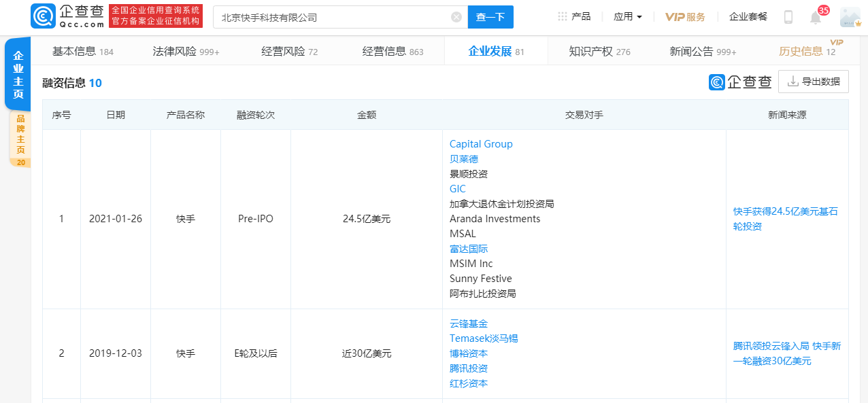Open the 红杉资本 investor link
This screenshot has height=403, width=868.
click(469, 383)
